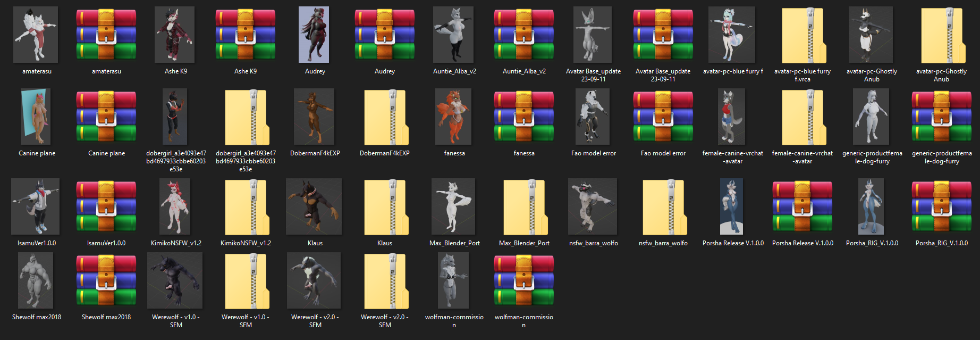The width and height of the screenshot is (980, 340).
Task: Select the Fao model error image thumbnail
Action: click(593, 117)
